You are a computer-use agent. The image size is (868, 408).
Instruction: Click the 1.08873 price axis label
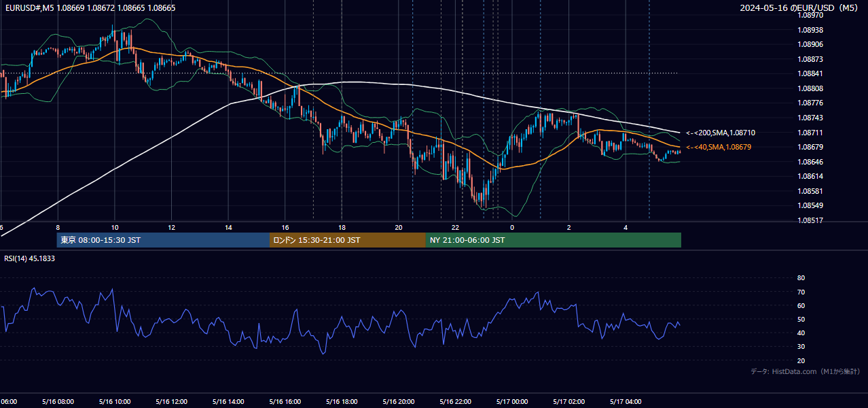tap(810, 59)
